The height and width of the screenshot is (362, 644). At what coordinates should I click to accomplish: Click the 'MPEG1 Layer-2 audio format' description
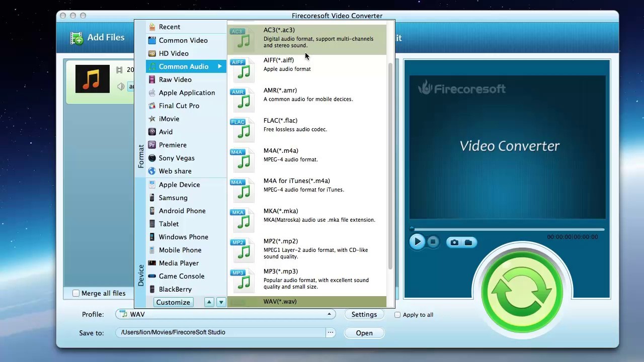coord(315,253)
